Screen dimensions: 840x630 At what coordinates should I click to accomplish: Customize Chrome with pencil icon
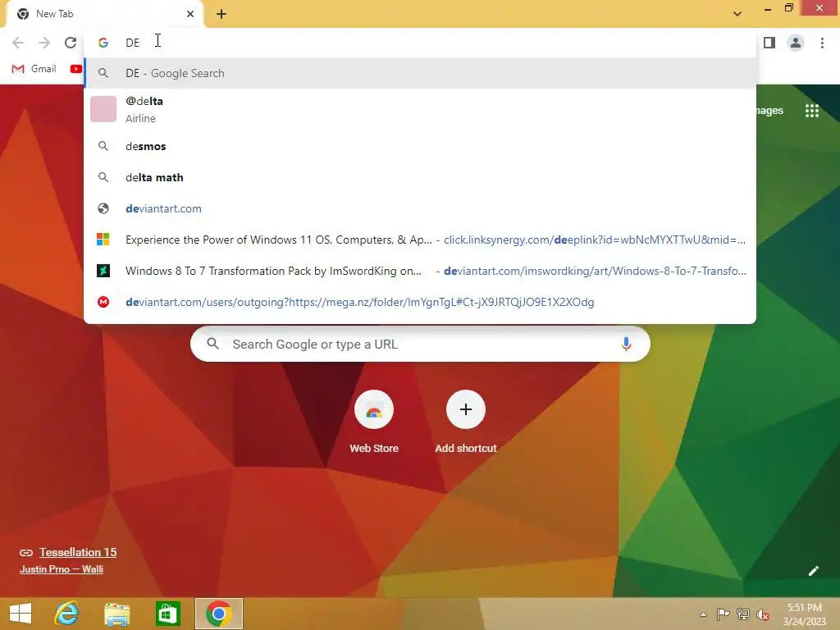coord(813,571)
